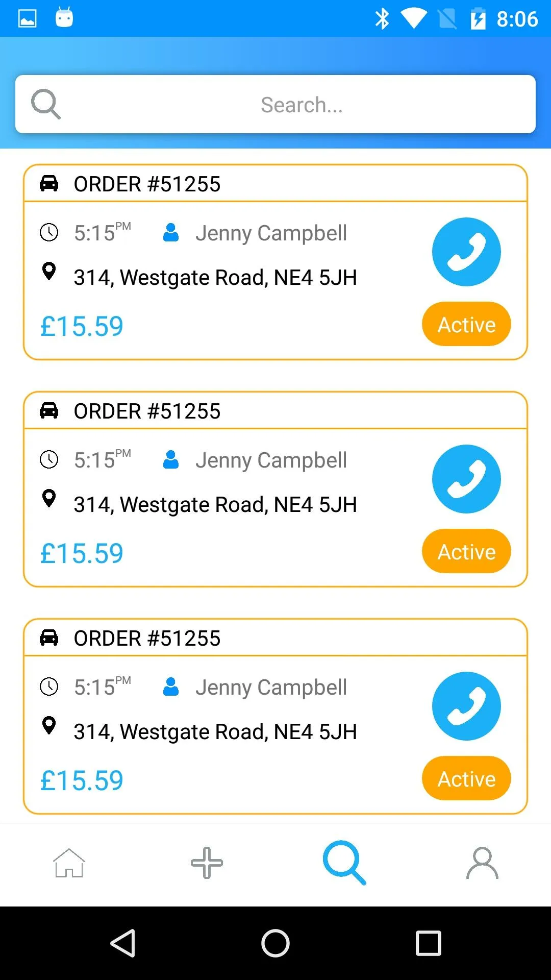The width and height of the screenshot is (551, 980).
Task: Call customer on the first order card
Action: 466,252
